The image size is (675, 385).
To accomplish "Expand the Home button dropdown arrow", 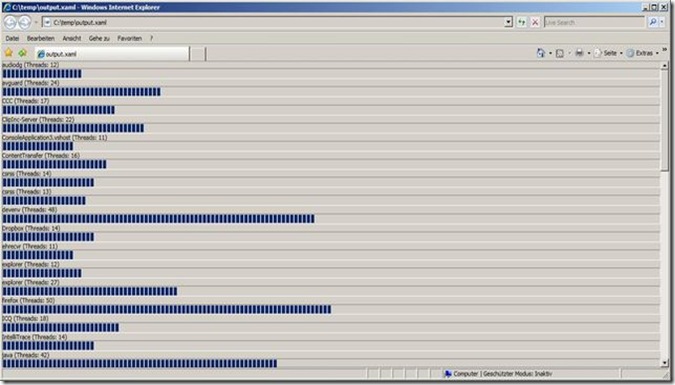I will (x=550, y=53).
